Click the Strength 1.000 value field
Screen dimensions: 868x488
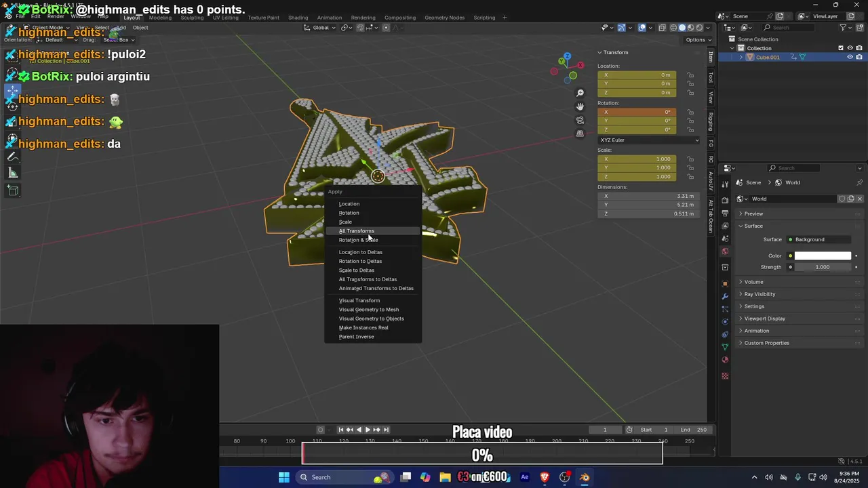(823, 267)
